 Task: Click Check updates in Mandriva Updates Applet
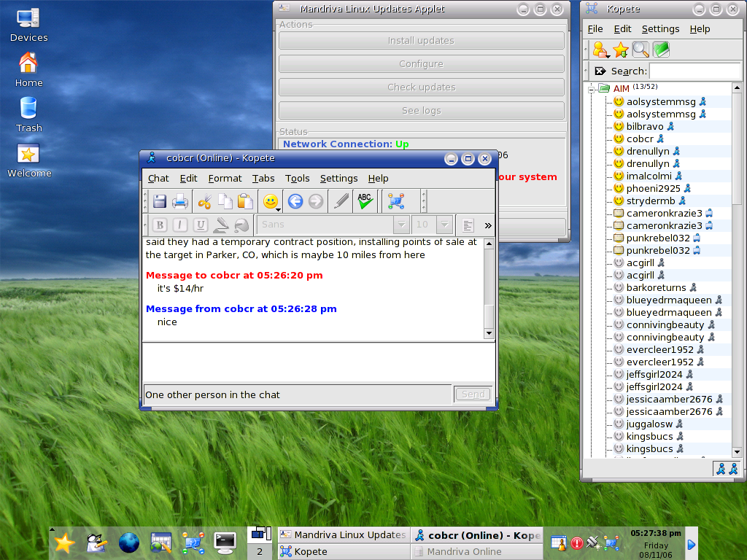(421, 87)
